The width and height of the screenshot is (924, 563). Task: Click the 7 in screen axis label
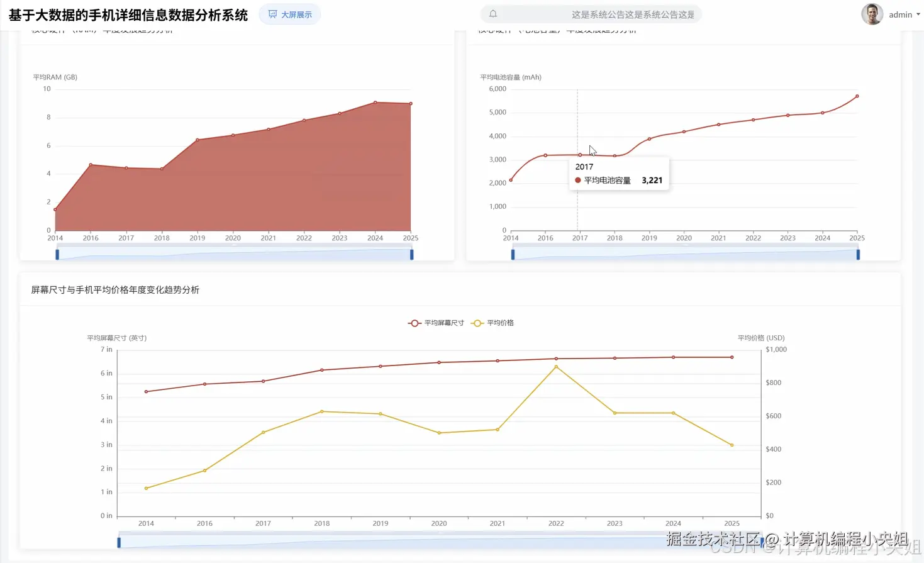106,350
